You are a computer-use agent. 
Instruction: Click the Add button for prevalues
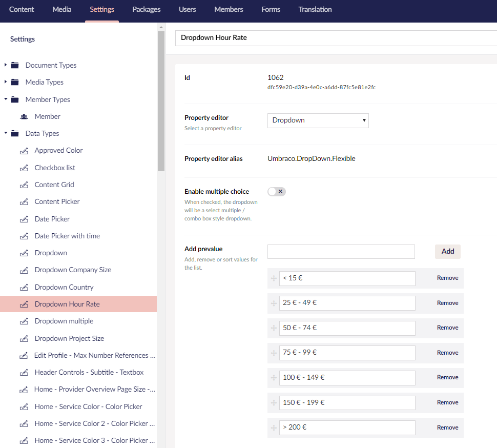click(x=447, y=251)
